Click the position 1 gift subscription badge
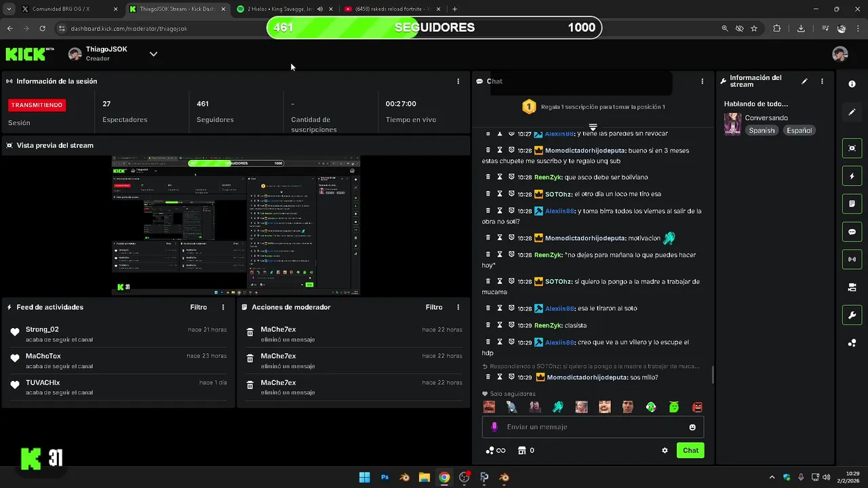 click(529, 106)
